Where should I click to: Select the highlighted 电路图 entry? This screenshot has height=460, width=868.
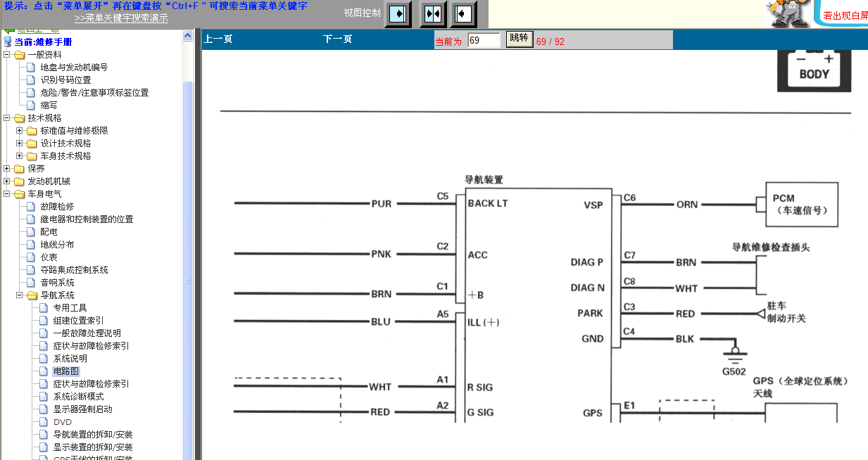point(66,371)
